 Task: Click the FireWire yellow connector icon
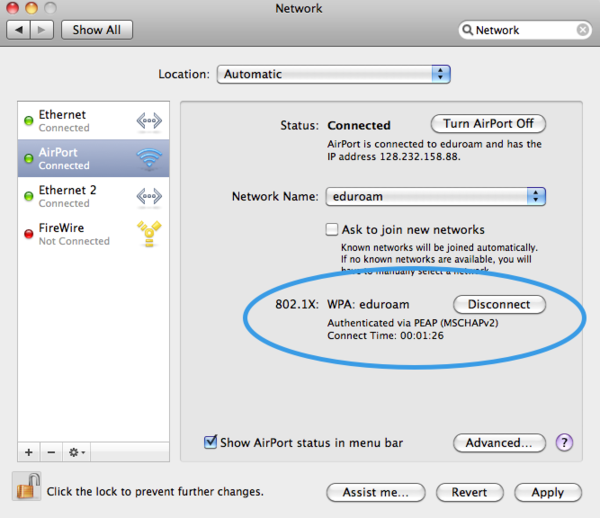point(149,234)
